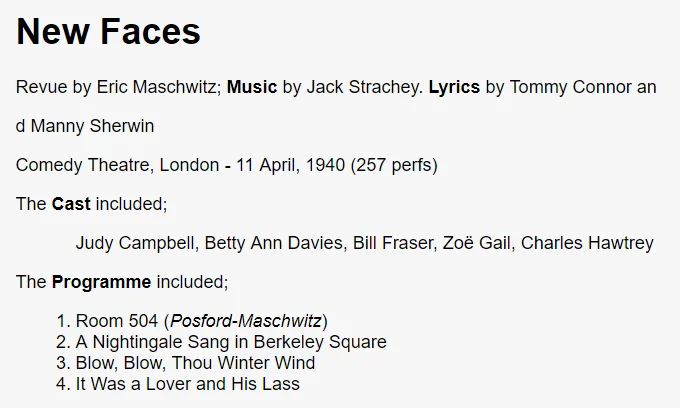Viewport: 680px width, 408px height.
Task: Click the bold word Cast
Action: pyautogui.click(x=71, y=204)
